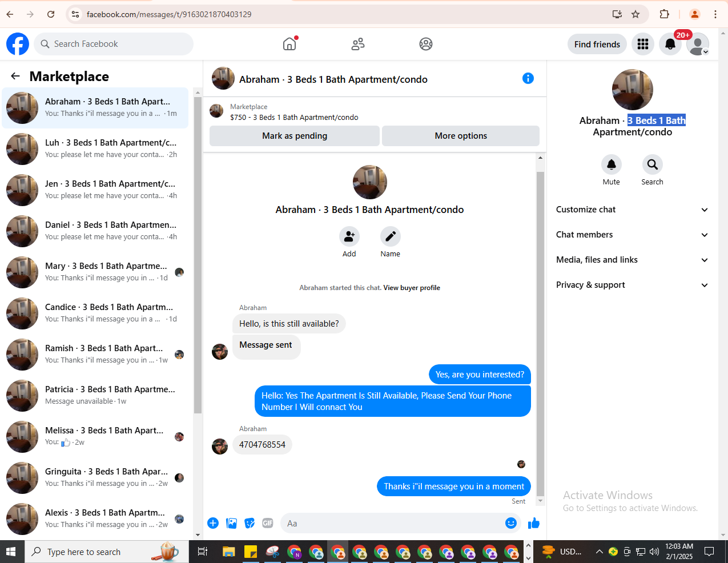Open Melissa conversation in list
The width and height of the screenshot is (728, 563).
click(95, 437)
